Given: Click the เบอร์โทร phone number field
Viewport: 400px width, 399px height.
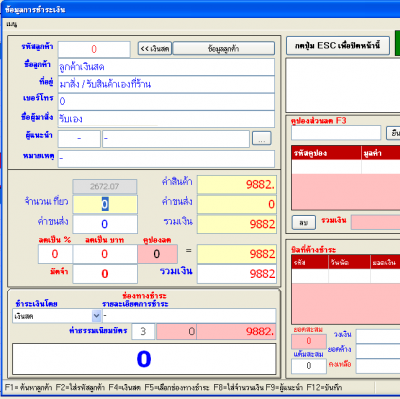Looking at the screenshot, I should pos(166,101).
